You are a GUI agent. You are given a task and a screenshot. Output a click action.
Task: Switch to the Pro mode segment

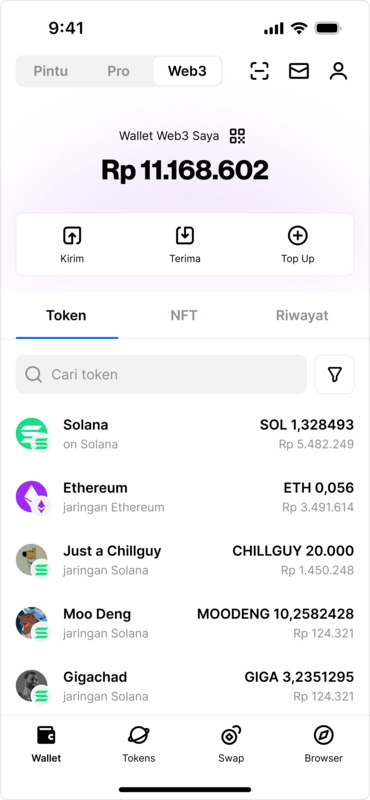[118, 71]
